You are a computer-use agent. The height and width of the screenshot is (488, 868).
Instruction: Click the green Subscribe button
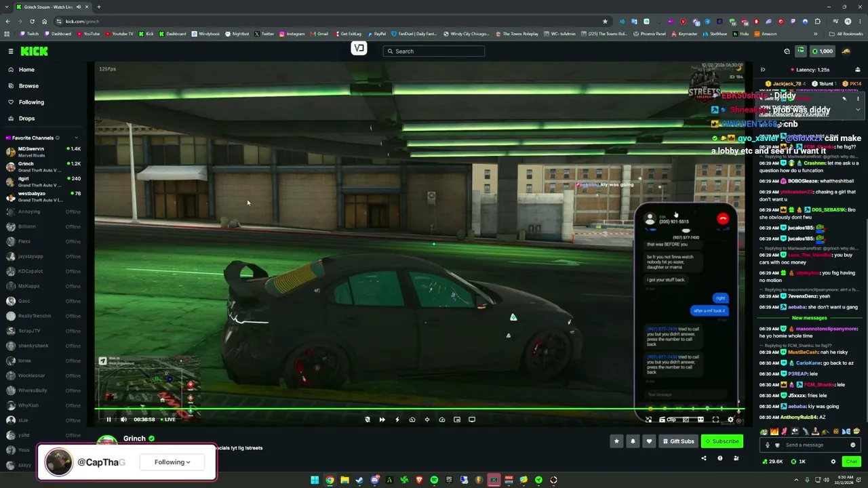click(x=722, y=441)
